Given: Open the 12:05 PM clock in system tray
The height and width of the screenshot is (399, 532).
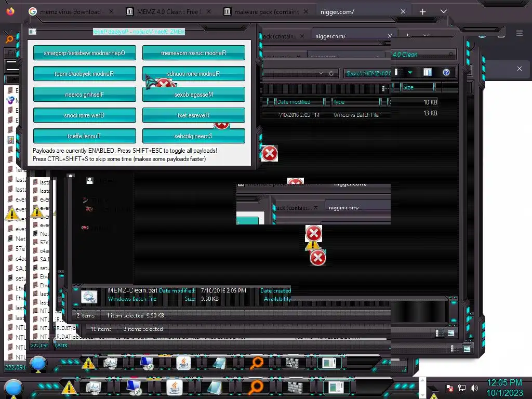Looking at the screenshot, I should click(504, 388).
